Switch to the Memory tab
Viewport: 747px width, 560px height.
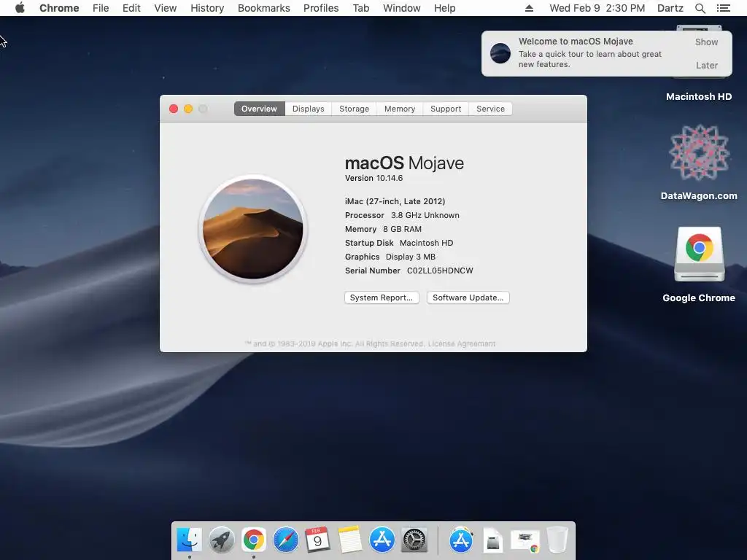pos(400,109)
